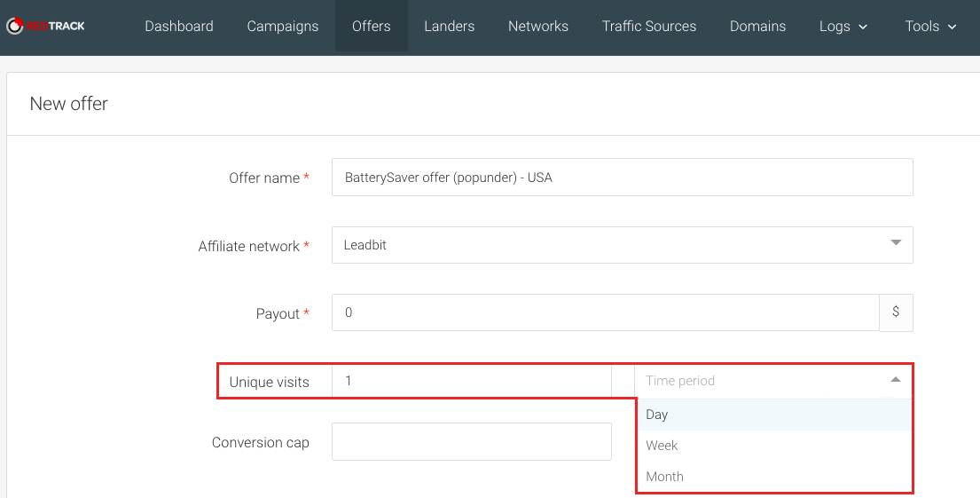Switch to the Networks tab
980x498 pixels.
click(x=538, y=26)
